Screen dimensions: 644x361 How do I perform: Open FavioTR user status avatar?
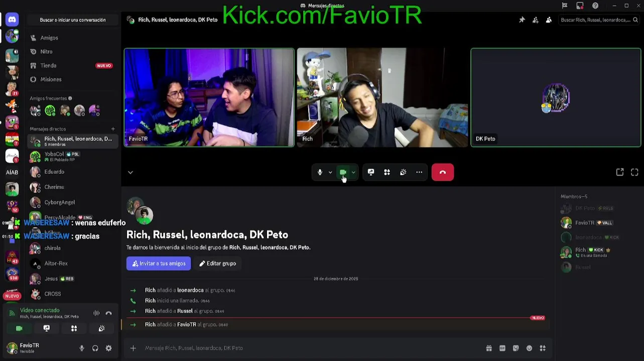pyautogui.click(x=12, y=348)
